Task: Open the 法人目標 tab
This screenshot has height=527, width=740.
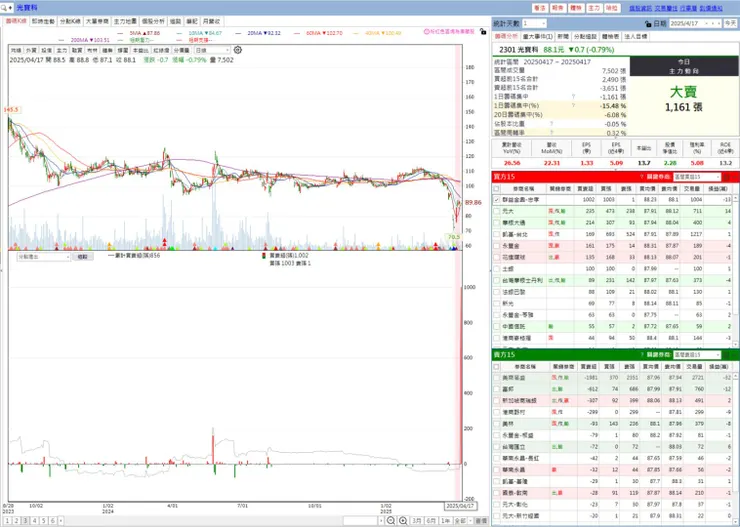Action: click(x=636, y=36)
